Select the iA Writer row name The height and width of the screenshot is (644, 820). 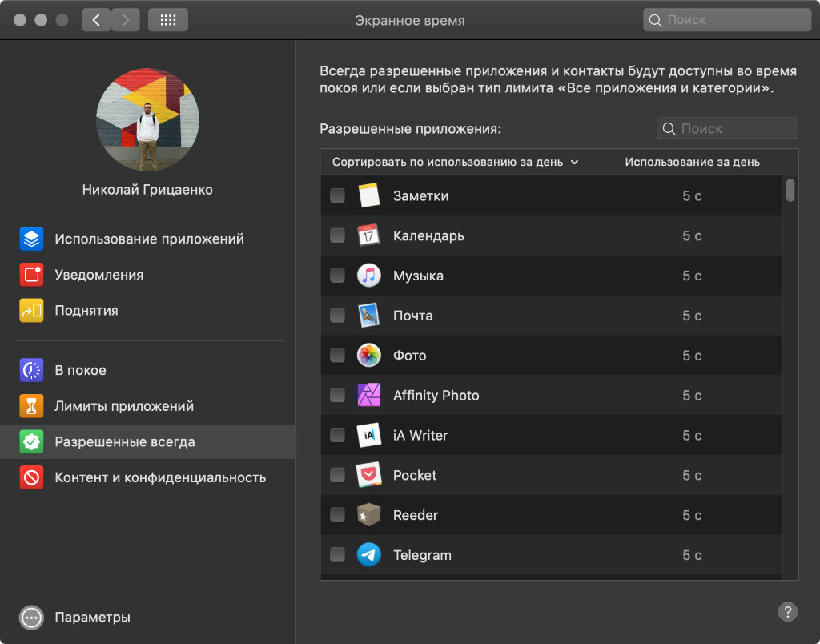[420, 435]
